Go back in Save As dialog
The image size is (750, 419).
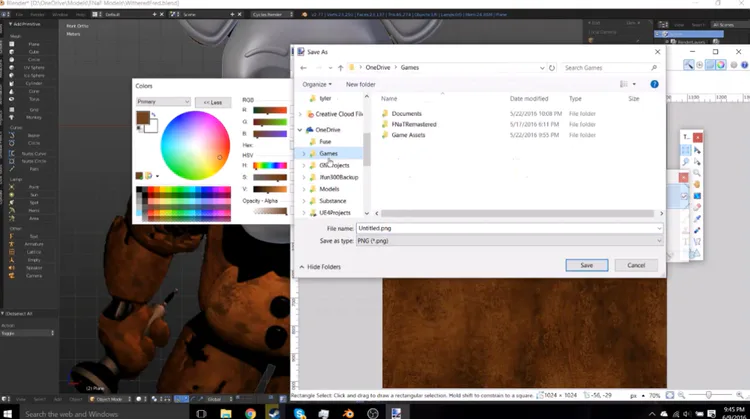click(x=303, y=68)
